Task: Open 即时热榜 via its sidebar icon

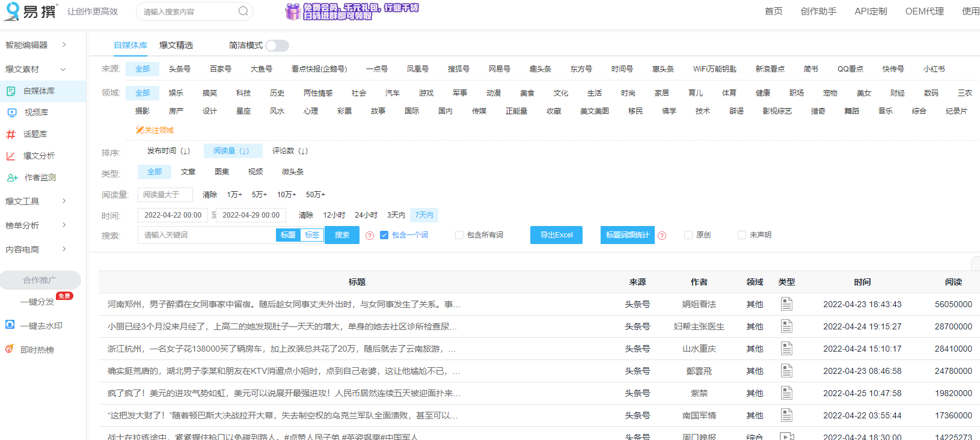Action: [10, 349]
